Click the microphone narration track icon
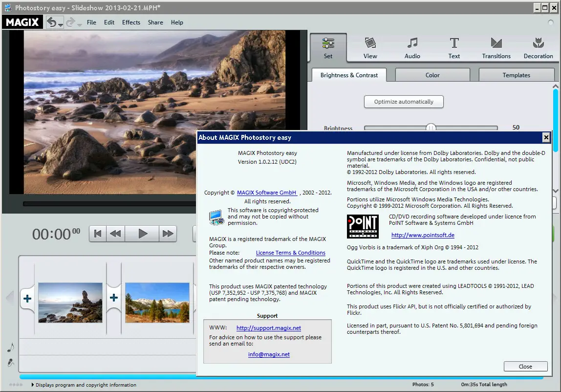561x392 pixels. pos(11,363)
